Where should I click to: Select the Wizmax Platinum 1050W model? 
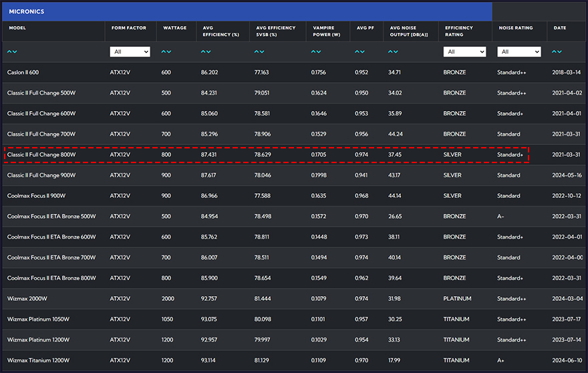tap(38, 320)
